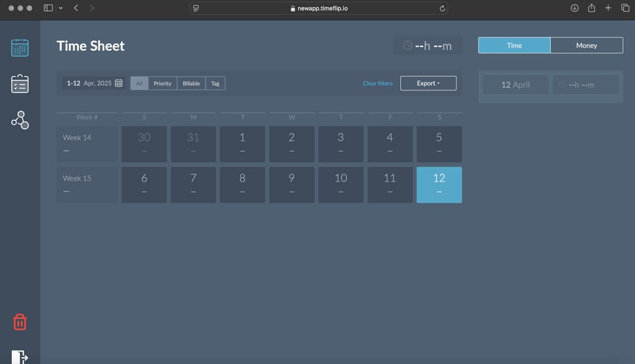
Task: Reload the page with the refresh icon
Action: (x=443, y=8)
